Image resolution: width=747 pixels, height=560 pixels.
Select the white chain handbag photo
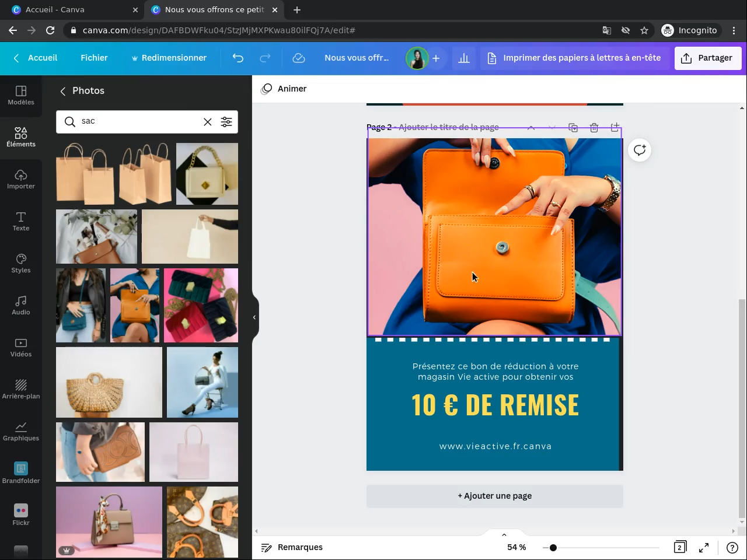tap(207, 174)
